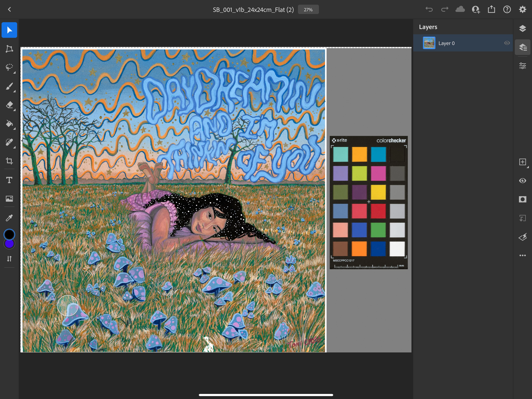
Task: Select the Crop tool
Action: click(x=9, y=161)
